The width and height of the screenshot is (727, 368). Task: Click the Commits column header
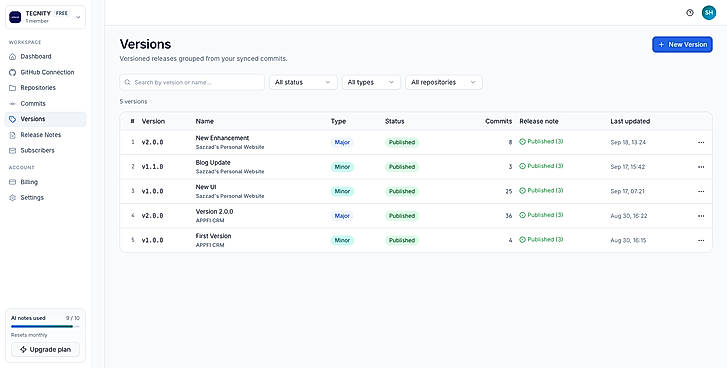tap(498, 121)
